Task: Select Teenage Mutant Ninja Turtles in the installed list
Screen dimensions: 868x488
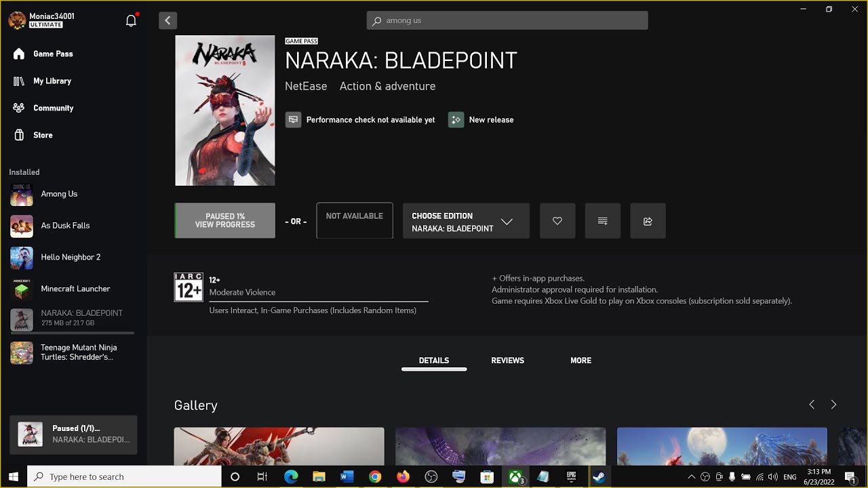Action: click(73, 352)
